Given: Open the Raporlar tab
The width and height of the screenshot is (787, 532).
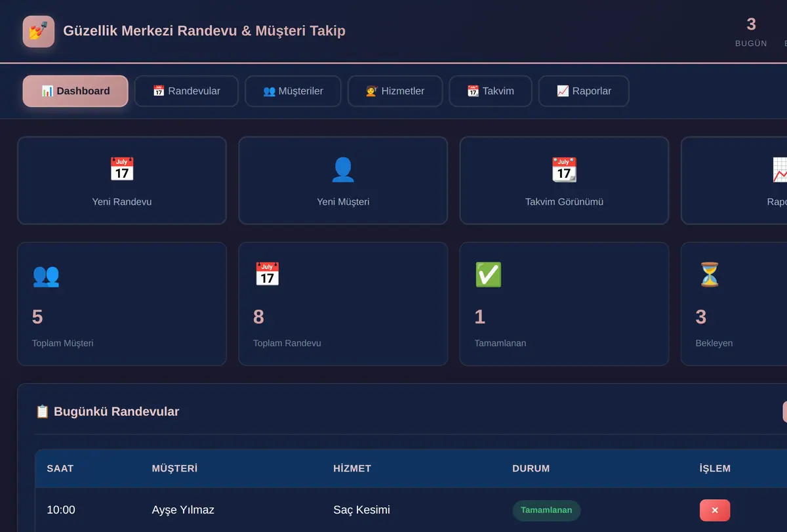Looking at the screenshot, I should tap(584, 91).
